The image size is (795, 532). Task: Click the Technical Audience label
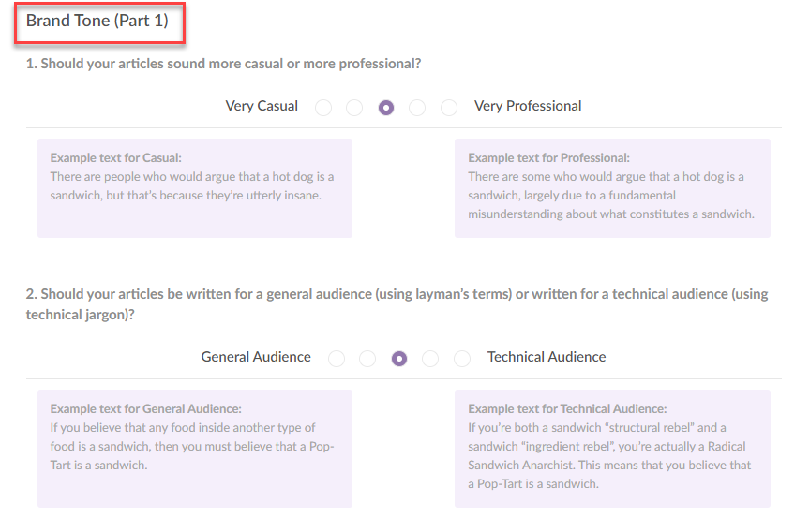(x=547, y=356)
